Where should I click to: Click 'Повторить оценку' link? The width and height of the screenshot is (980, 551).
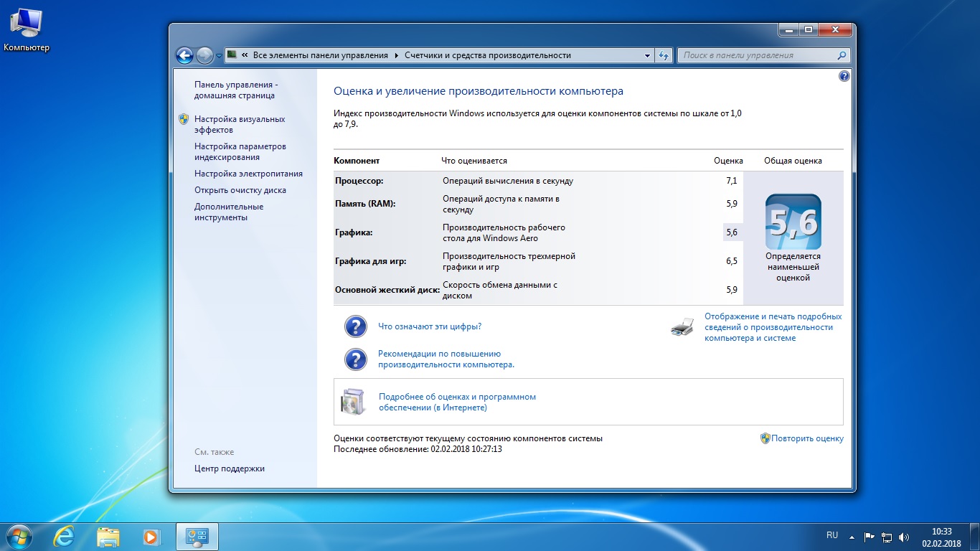click(807, 438)
